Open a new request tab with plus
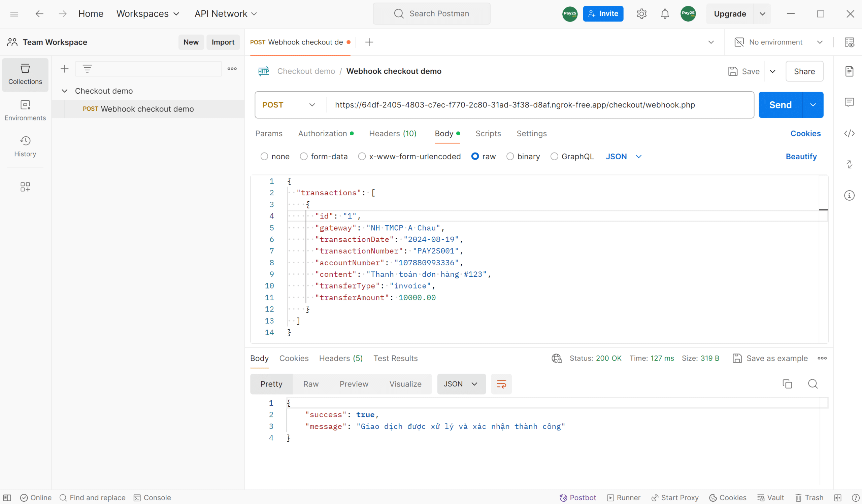 [369, 42]
